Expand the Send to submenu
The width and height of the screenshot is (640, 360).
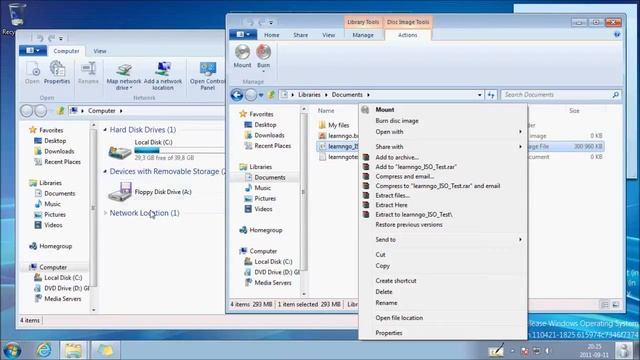tap(520, 240)
